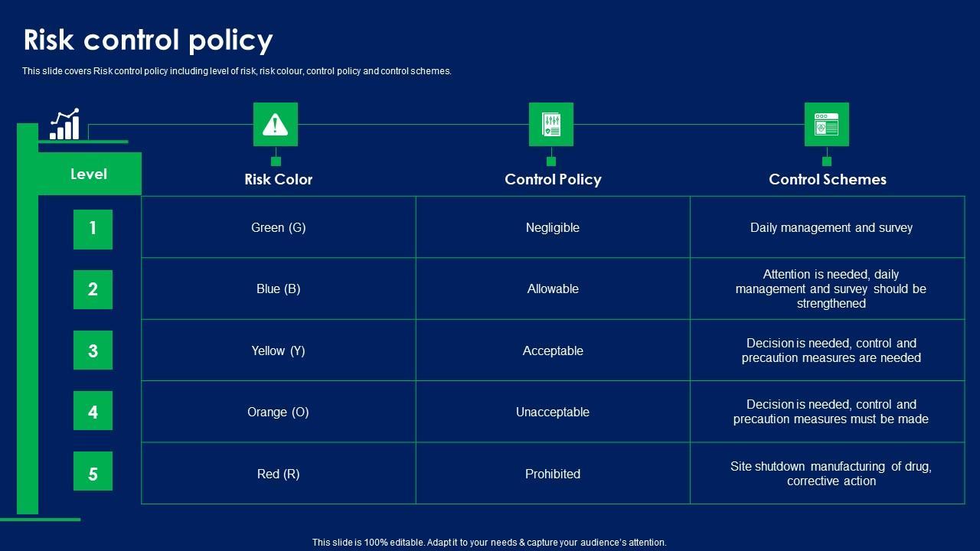This screenshot has height=551, width=980.
Task: Click the control policy document icon
Action: coord(550,125)
